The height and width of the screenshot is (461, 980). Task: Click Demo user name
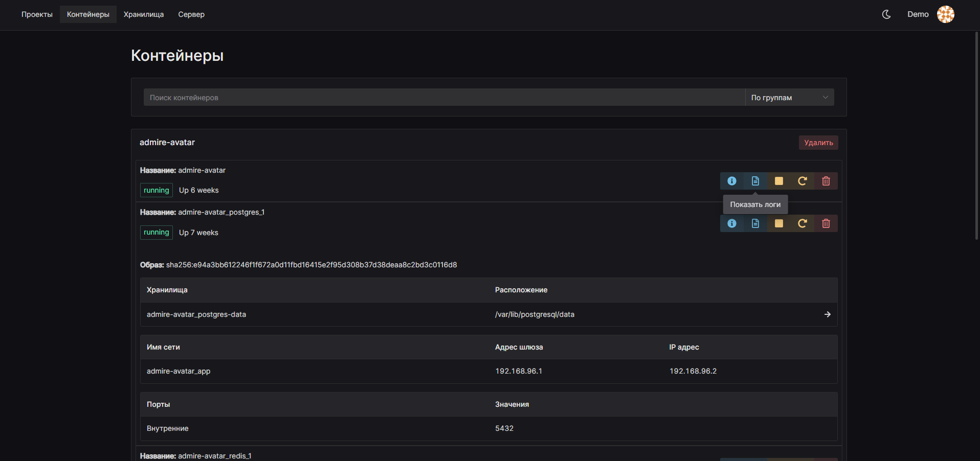(918, 14)
